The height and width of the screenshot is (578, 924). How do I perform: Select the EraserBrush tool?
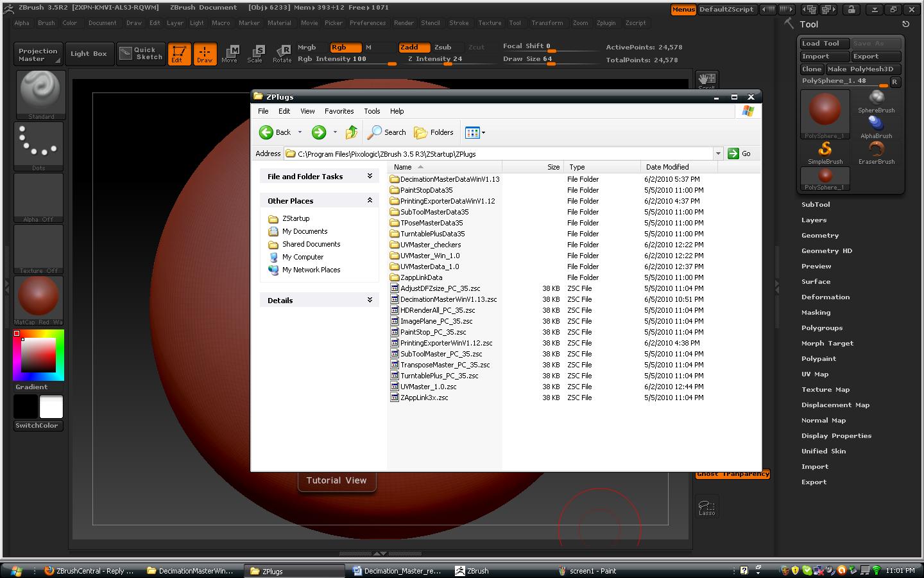pos(877,153)
